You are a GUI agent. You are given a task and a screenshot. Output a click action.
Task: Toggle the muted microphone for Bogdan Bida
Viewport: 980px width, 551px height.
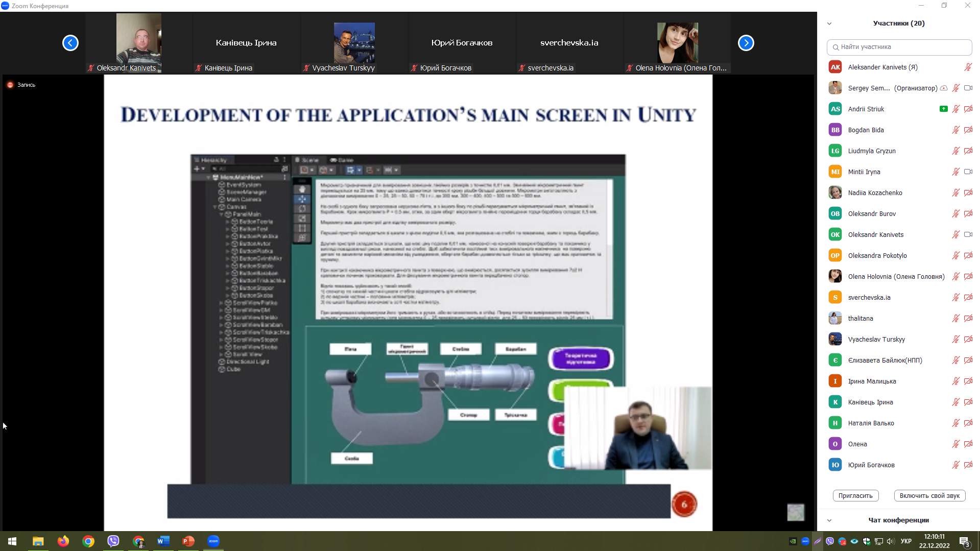click(x=956, y=130)
